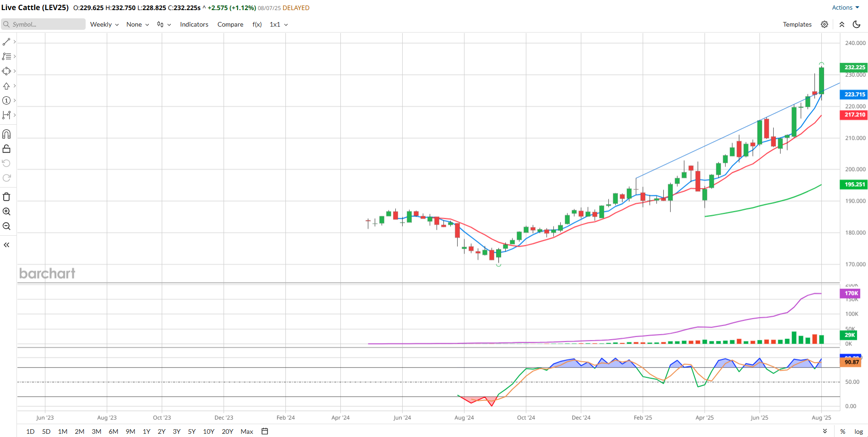Open the calendar date range picker

click(x=264, y=431)
